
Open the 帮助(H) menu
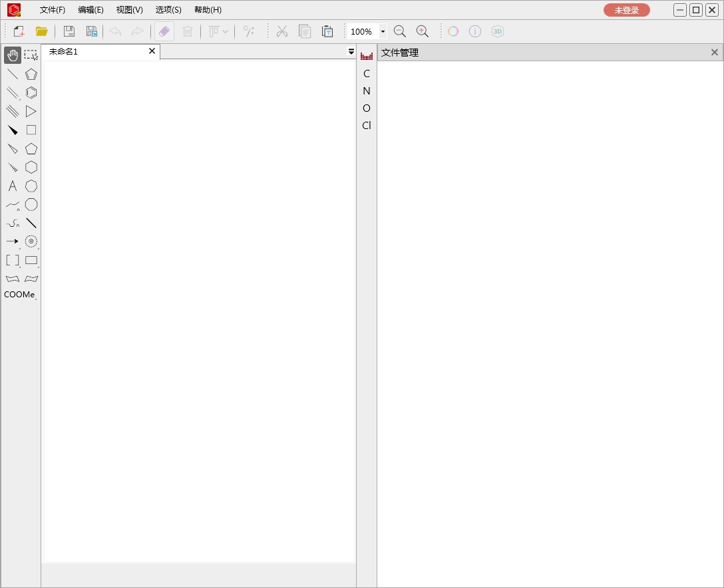coord(208,10)
